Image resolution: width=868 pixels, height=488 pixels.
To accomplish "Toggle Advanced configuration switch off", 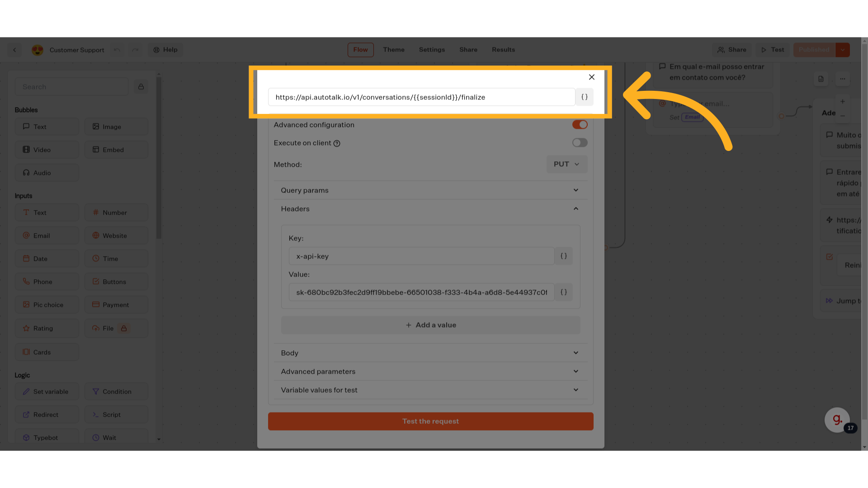I will pyautogui.click(x=580, y=124).
